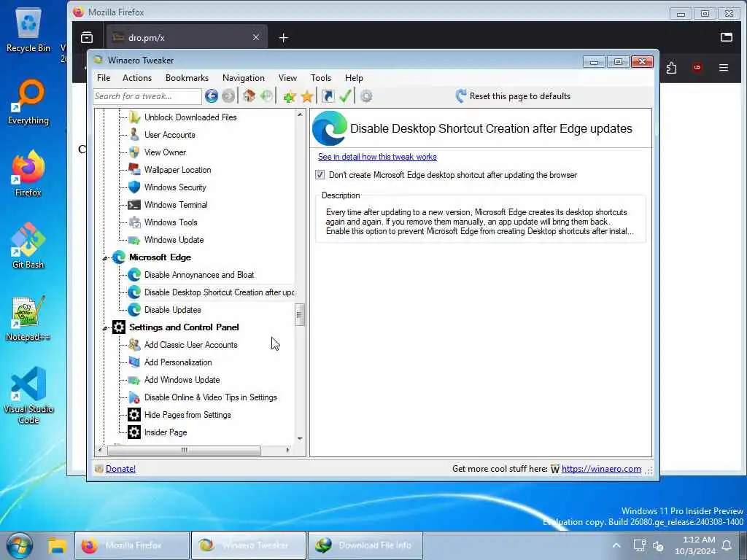Open Firefox View icon left of tabs
Screen dimensions: 747x560
(x=87, y=37)
